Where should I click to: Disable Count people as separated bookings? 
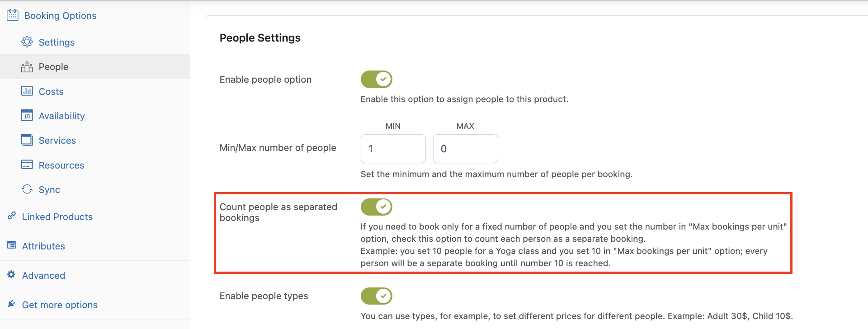376,207
